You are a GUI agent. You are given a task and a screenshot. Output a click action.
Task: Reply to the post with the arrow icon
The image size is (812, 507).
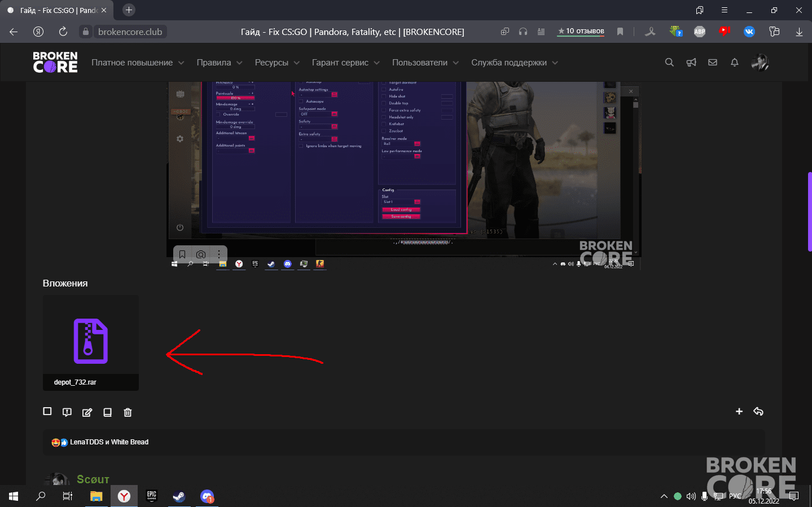pyautogui.click(x=758, y=412)
